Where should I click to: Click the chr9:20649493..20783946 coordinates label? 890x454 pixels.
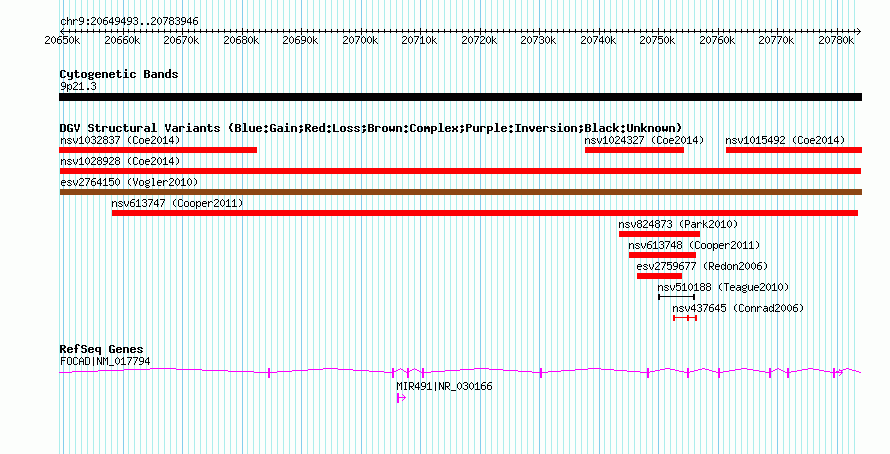[x=129, y=22]
